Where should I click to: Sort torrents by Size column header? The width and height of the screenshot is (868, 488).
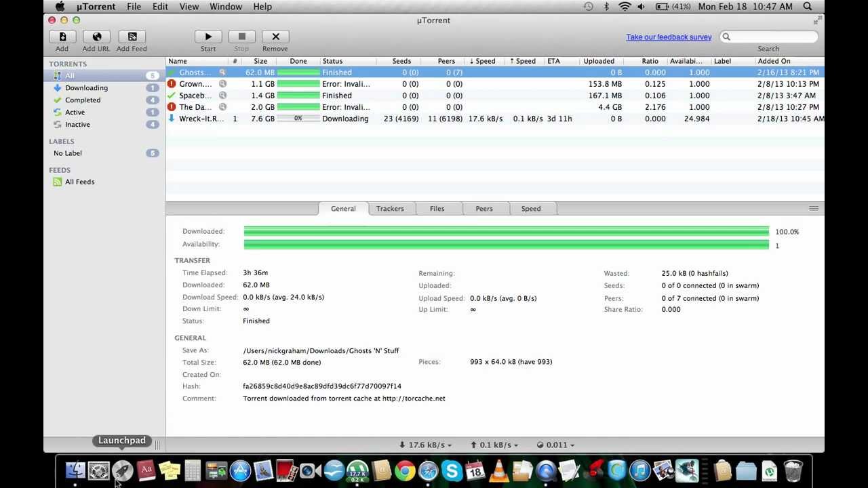260,61
